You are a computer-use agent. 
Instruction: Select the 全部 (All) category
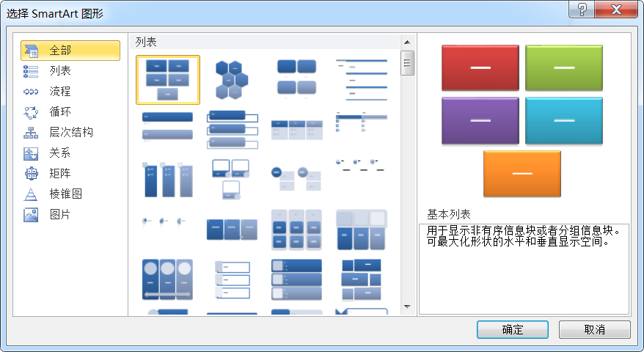point(70,51)
